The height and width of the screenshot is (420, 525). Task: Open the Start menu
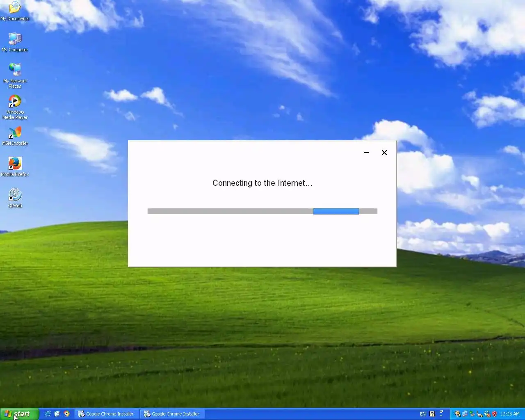[19, 414]
